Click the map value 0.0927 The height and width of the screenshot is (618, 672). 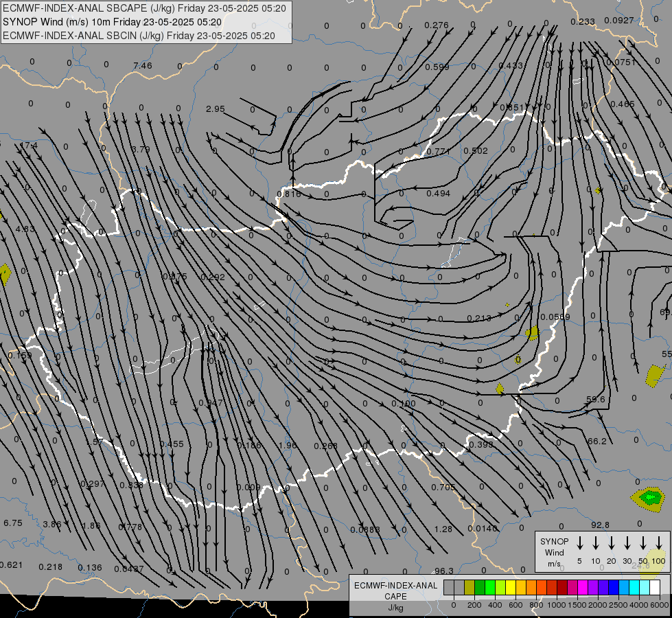point(619,20)
